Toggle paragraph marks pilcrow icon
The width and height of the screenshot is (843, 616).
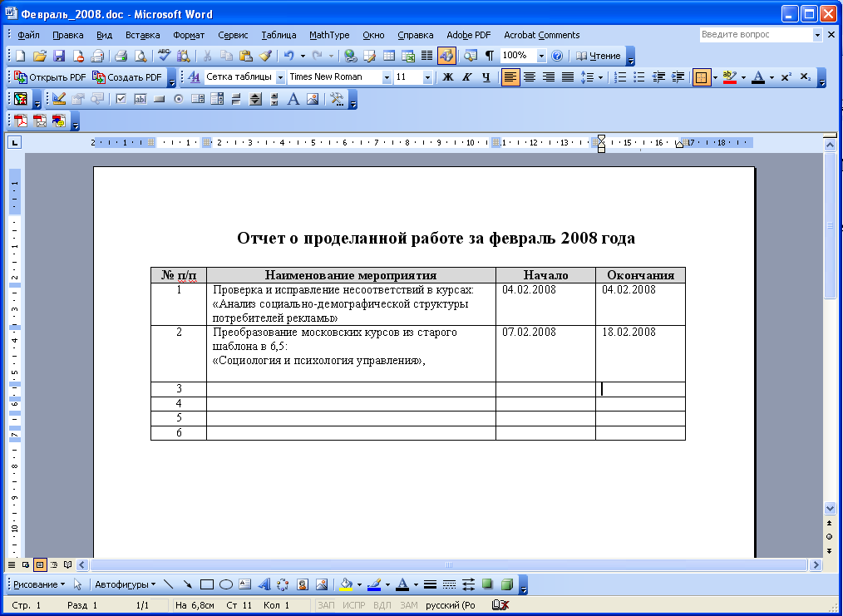pyautogui.click(x=489, y=56)
